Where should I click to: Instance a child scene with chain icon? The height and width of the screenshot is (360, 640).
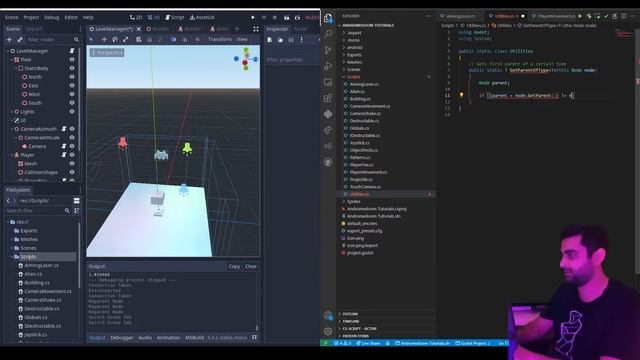20,40
